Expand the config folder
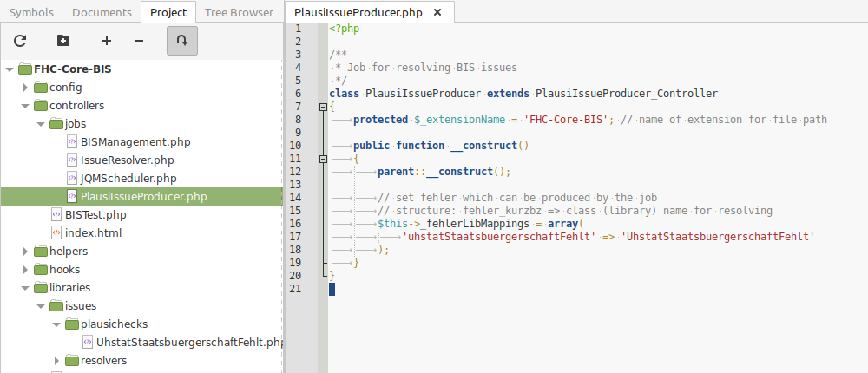868x373 pixels. pyautogui.click(x=25, y=87)
